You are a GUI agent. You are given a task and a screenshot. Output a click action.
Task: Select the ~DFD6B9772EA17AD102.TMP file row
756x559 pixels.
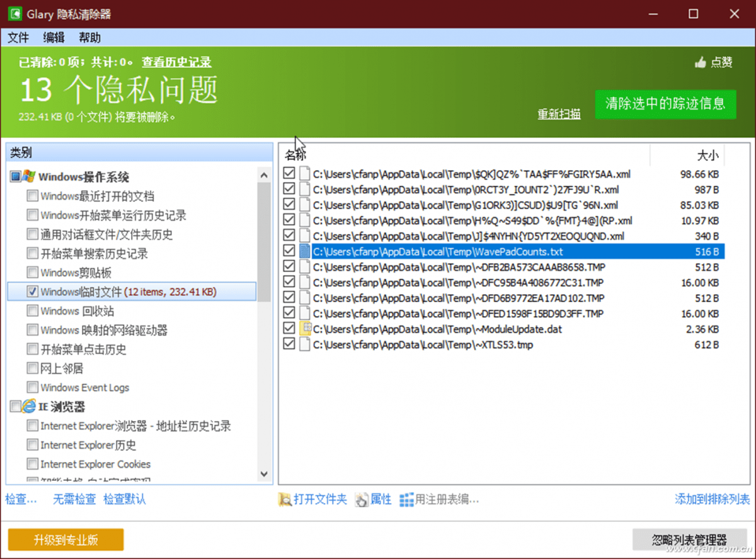coord(503,298)
